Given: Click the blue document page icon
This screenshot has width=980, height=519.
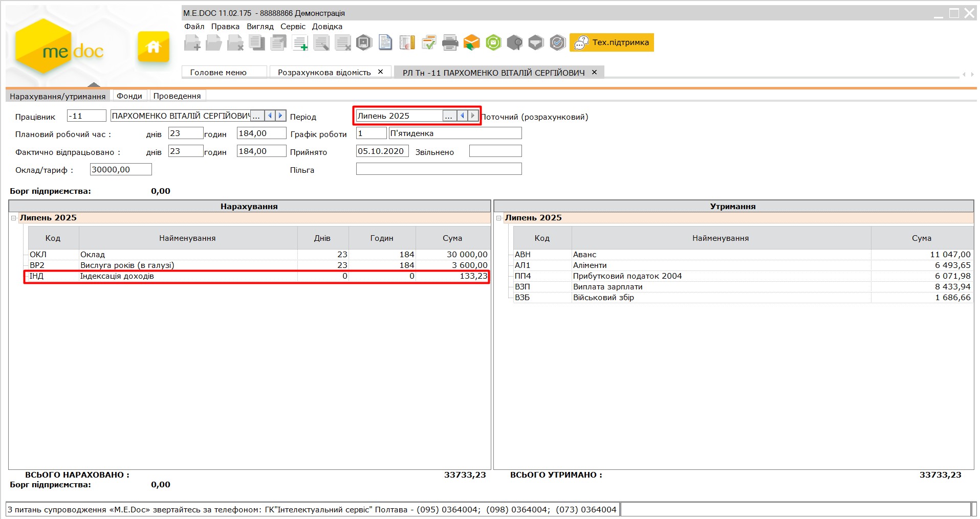Looking at the screenshot, I should coord(385,42).
